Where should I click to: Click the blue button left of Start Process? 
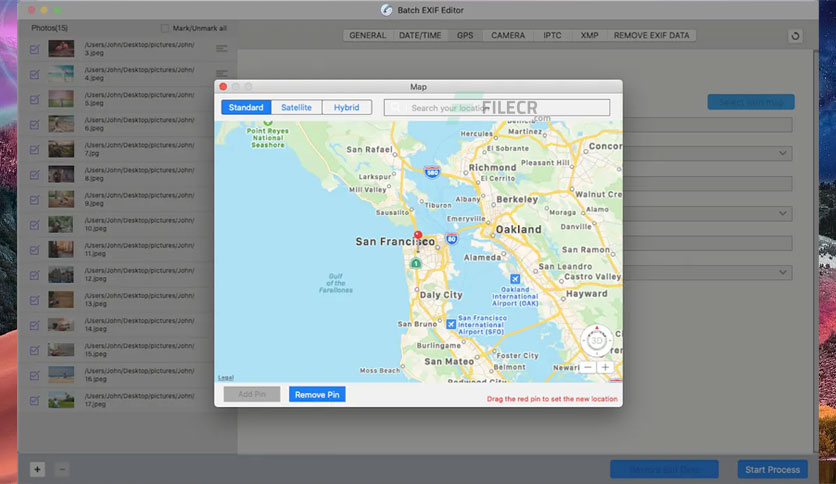tap(664, 470)
